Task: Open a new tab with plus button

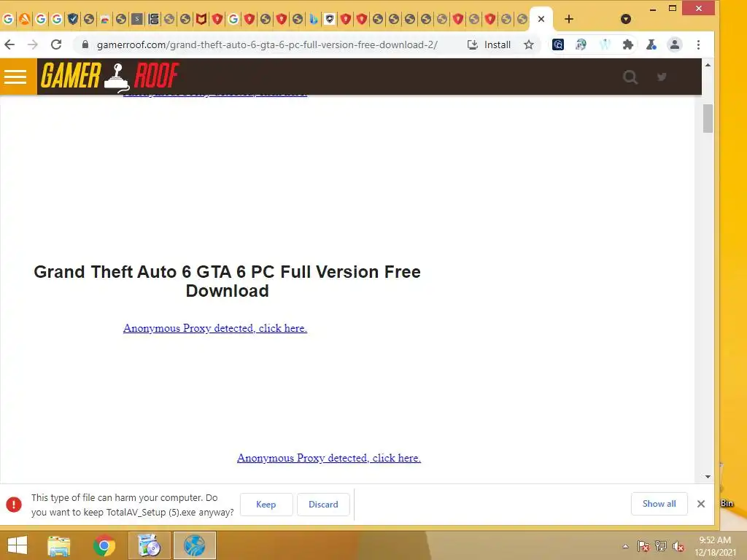Action: [x=569, y=19]
